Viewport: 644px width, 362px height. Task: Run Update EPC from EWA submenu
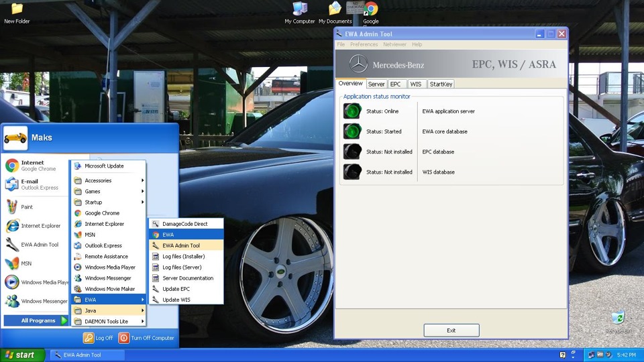click(186, 289)
